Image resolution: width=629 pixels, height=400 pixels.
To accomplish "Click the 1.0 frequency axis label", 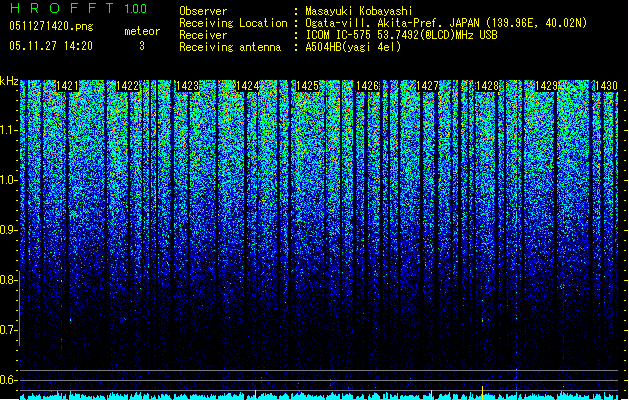I will 8,180.
